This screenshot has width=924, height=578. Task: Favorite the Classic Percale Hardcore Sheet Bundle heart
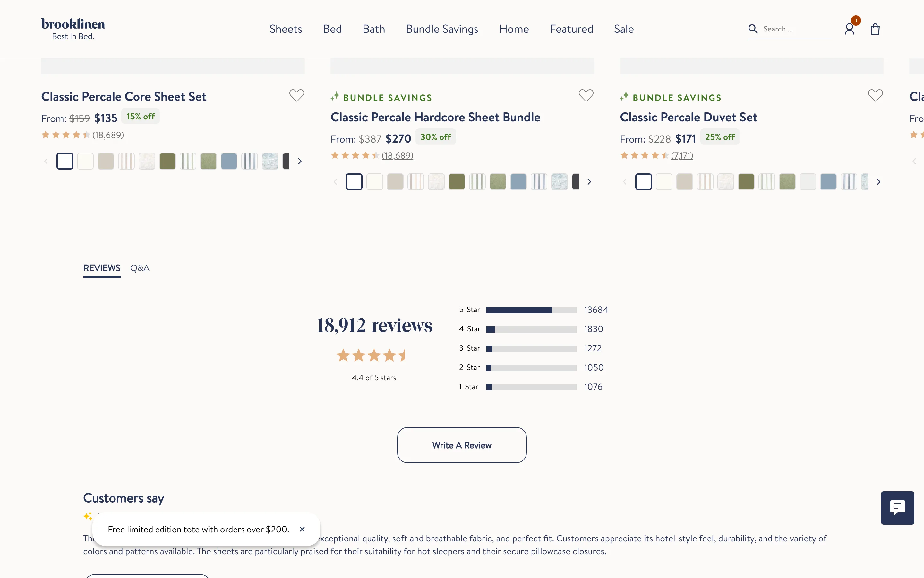[586, 95]
